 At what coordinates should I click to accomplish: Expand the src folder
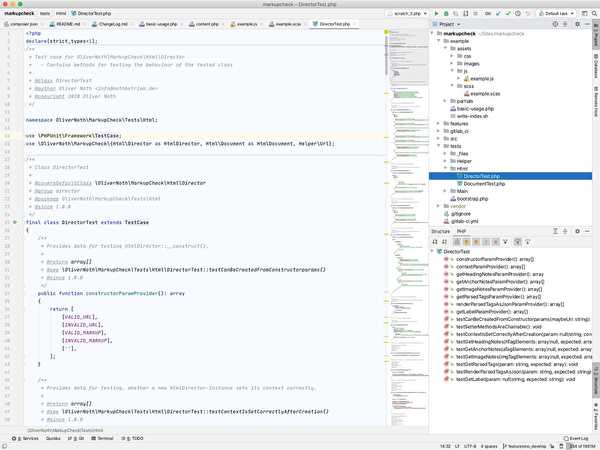(x=439, y=139)
